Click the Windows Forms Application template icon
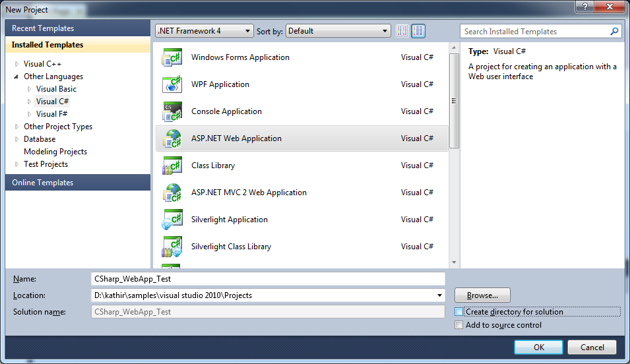630x364 pixels. click(x=172, y=57)
